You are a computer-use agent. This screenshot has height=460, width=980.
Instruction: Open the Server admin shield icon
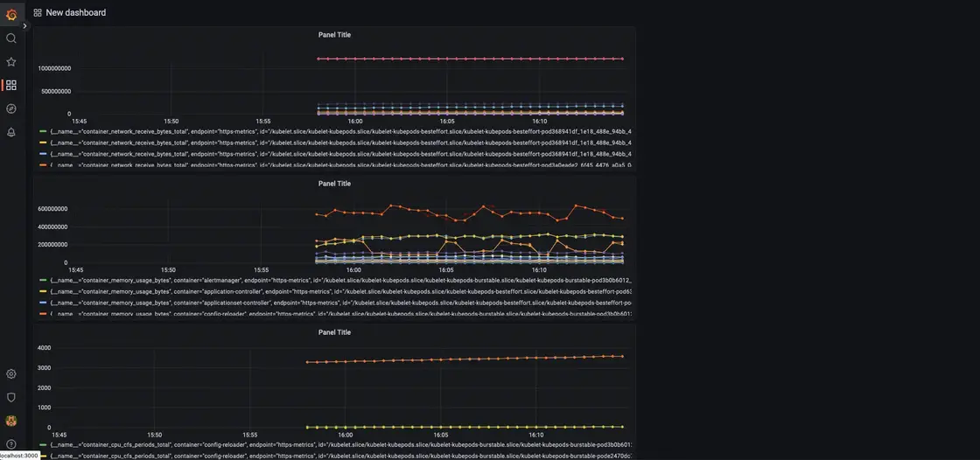pos(11,397)
